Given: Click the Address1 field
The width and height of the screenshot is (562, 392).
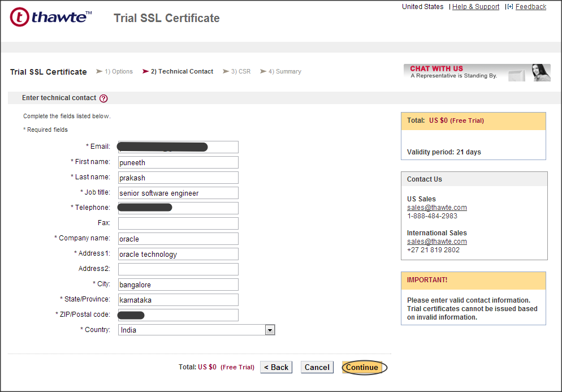Looking at the screenshot, I should 178,254.
